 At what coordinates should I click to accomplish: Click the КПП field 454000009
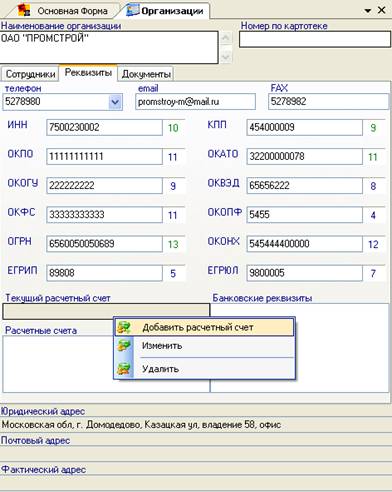point(304,127)
